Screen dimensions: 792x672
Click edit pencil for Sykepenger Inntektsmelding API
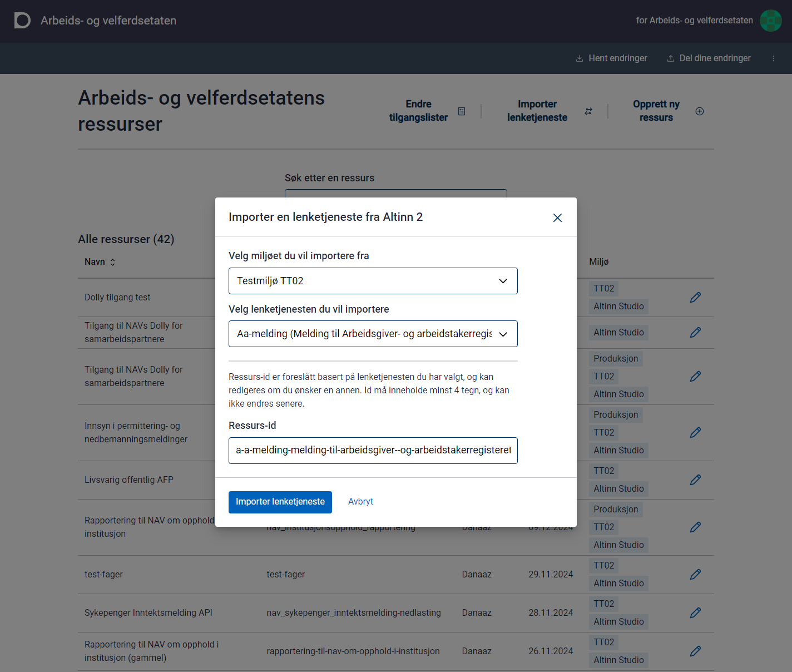click(x=695, y=613)
